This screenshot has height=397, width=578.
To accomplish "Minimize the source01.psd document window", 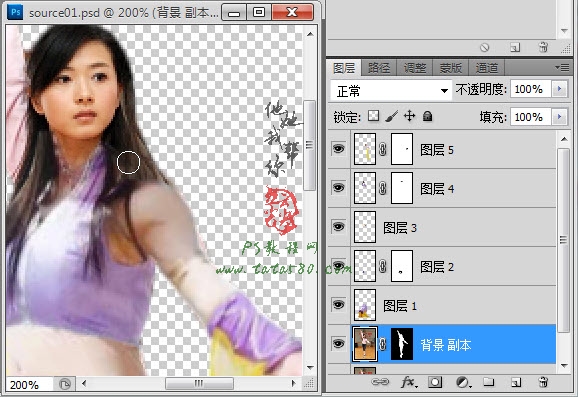I will point(234,13).
